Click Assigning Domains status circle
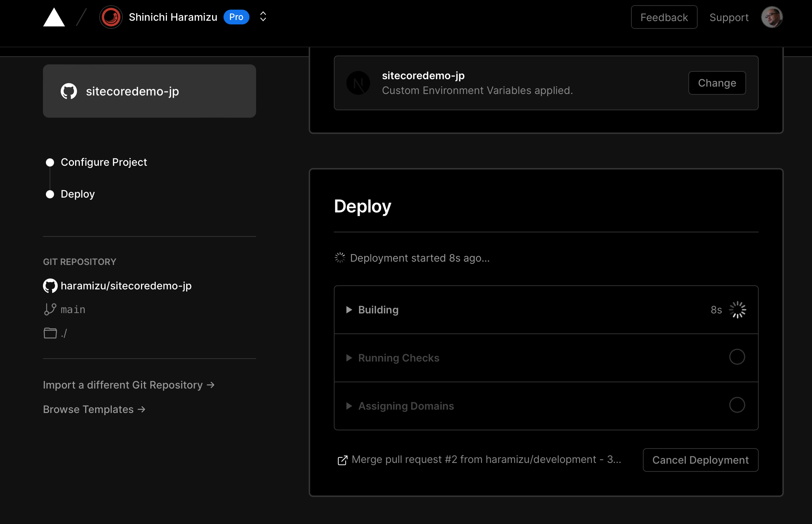Viewport: 812px width, 524px height. click(x=737, y=405)
